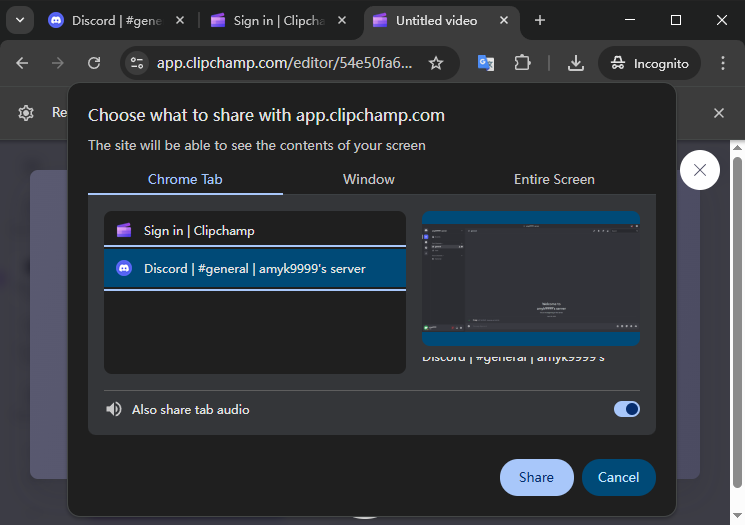The image size is (745, 525).
Task: View site information icon in address bar
Action: tap(137, 63)
